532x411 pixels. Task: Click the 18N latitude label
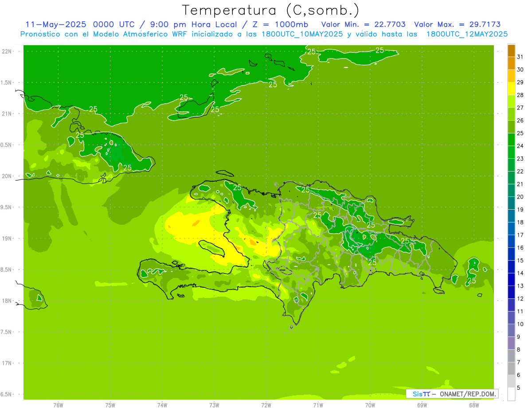(x=7, y=301)
